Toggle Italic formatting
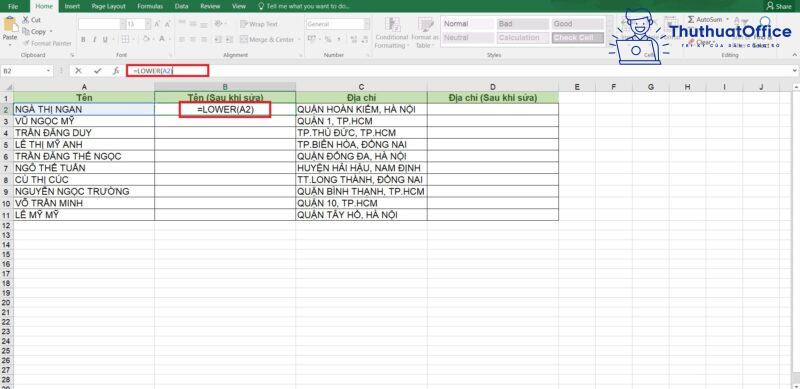 tap(94, 39)
